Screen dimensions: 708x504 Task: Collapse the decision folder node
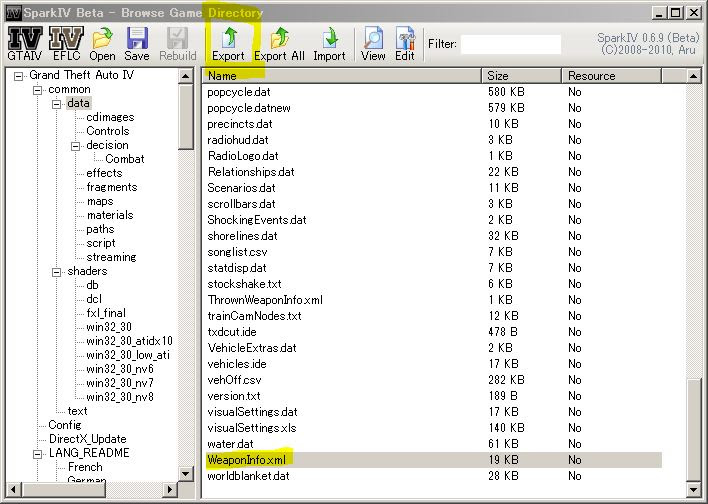coord(75,146)
